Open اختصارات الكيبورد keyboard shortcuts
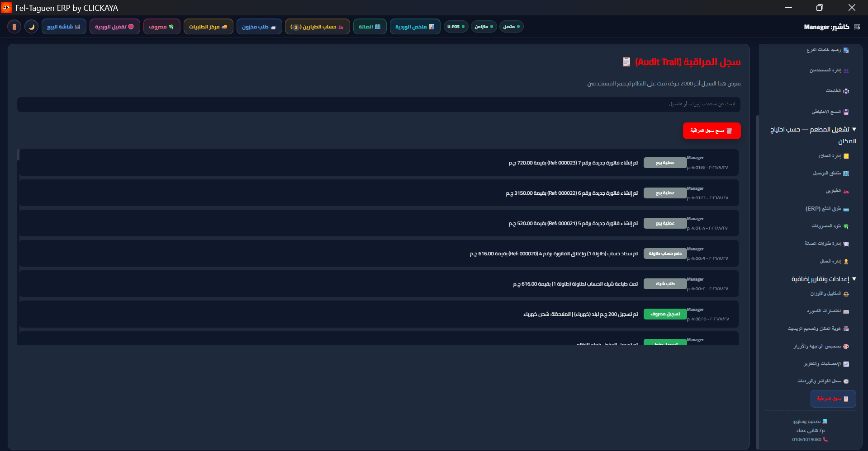 pos(828,311)
